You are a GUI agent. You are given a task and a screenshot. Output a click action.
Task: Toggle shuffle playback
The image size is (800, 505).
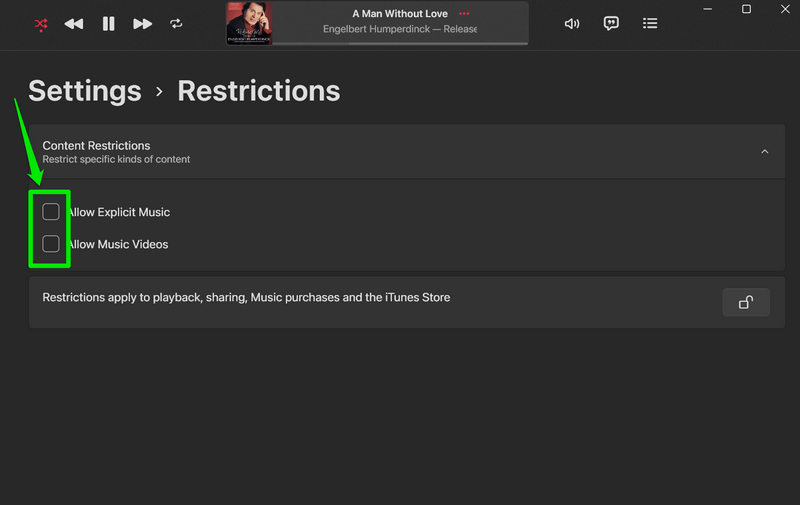point(41,24)
